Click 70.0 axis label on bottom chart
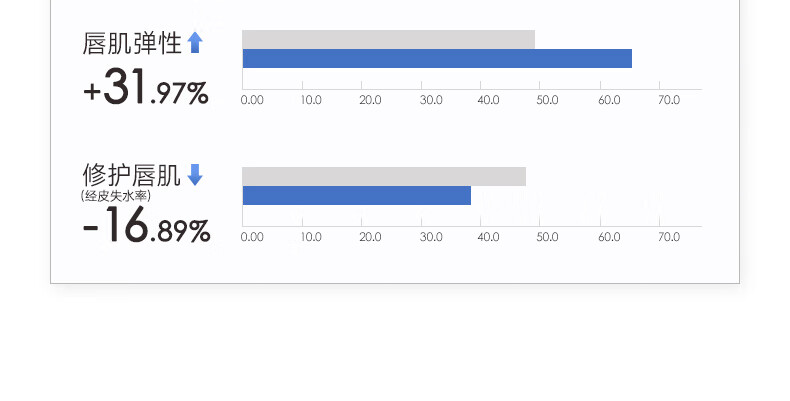 tap(669, 237)
